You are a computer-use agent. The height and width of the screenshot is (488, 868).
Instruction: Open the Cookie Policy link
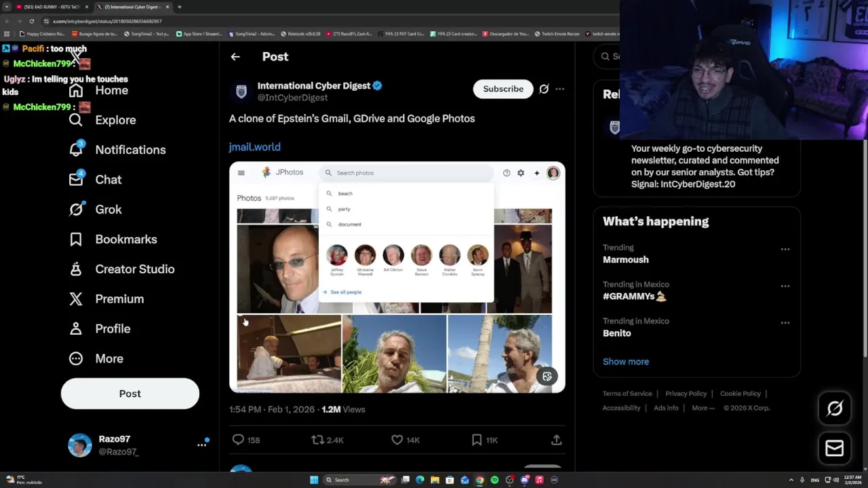click(x=741, y=394)
